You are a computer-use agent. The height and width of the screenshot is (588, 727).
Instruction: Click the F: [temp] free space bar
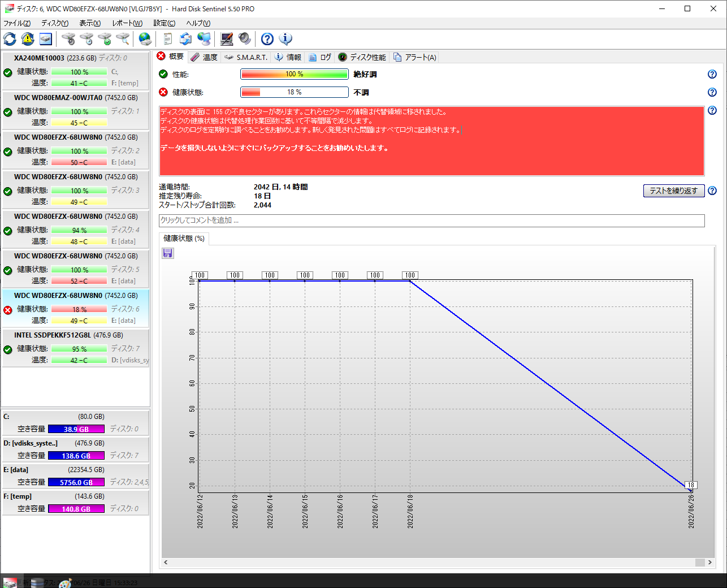(x=76, y=509)
